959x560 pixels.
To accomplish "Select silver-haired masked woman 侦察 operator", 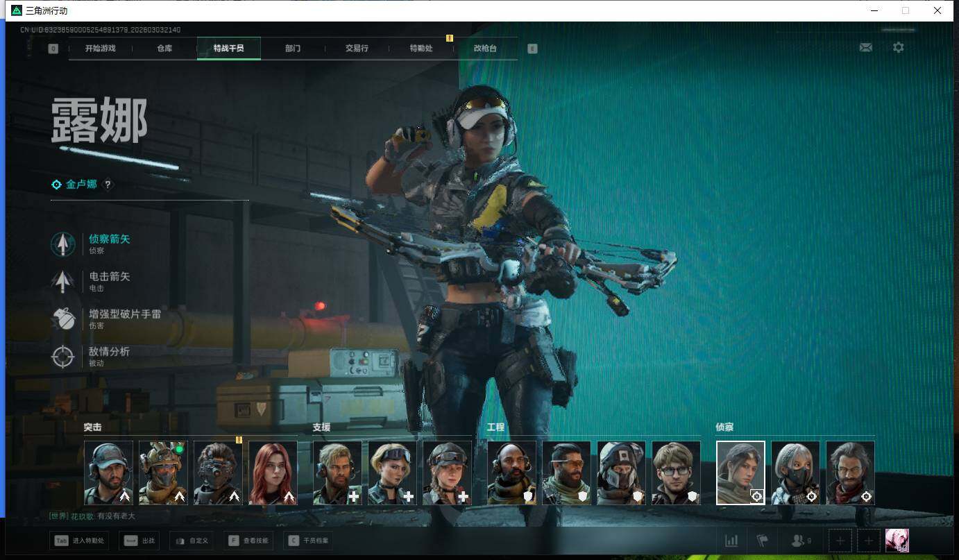I will [795, 473].
